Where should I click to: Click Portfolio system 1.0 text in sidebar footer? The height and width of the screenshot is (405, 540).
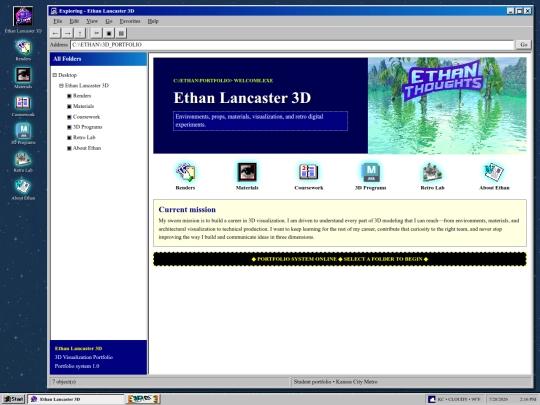pos(77,366)
